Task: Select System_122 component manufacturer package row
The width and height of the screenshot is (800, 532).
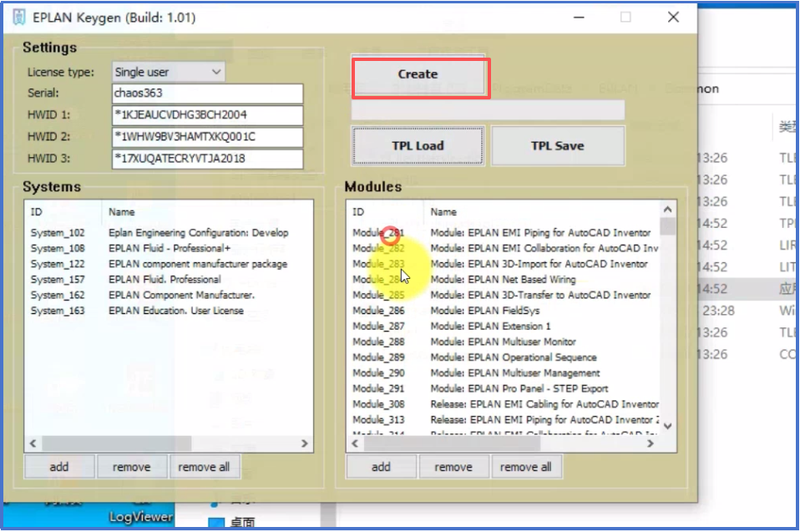Action: pos(168,264)
